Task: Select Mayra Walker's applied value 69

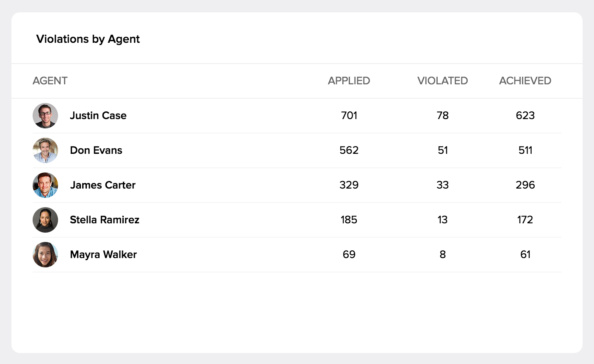Action: pyautogui.click(x=349, y=255)
